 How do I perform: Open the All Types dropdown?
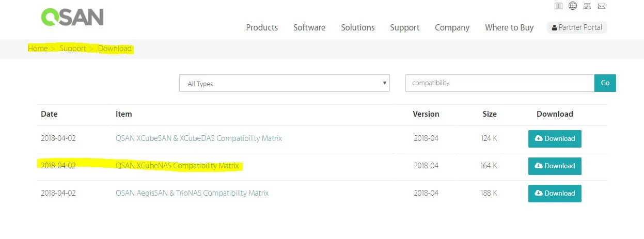[285, 84]
